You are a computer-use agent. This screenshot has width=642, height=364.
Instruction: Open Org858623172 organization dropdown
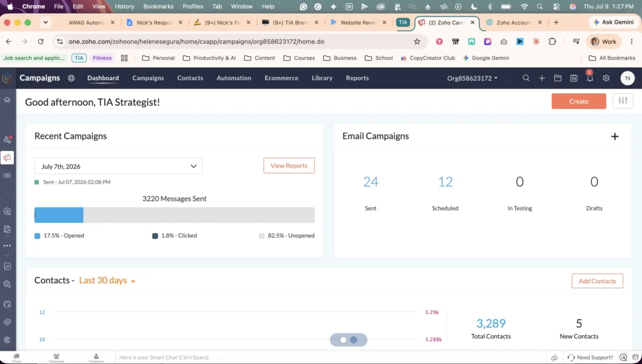pos(472,78)
